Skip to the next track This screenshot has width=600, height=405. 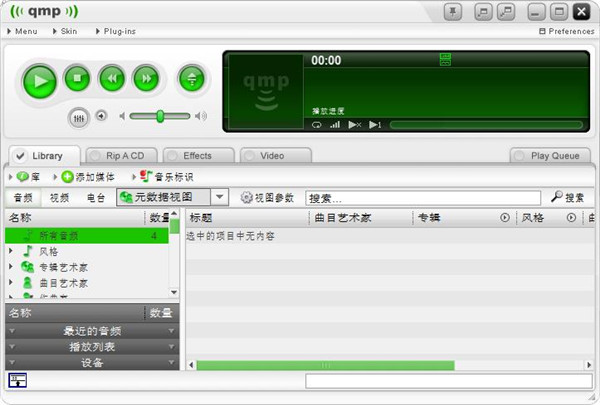coord(146,78)
